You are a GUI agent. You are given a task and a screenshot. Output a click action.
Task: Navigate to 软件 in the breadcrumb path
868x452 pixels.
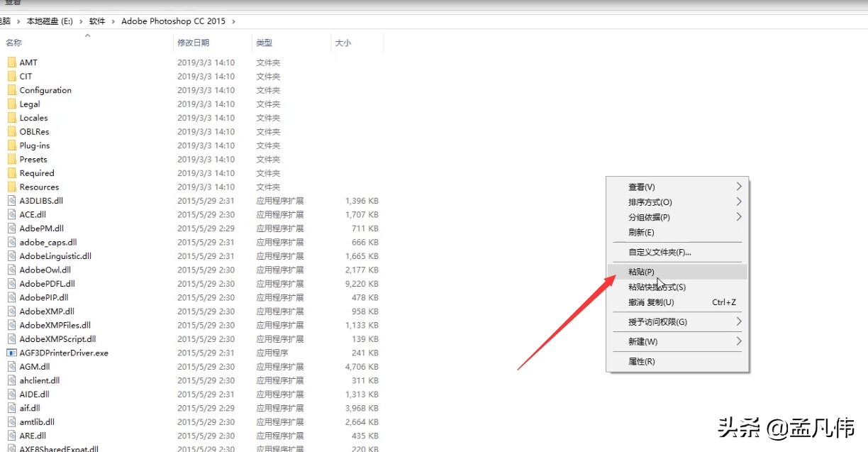pyautogui.click(x=99, y=21)
